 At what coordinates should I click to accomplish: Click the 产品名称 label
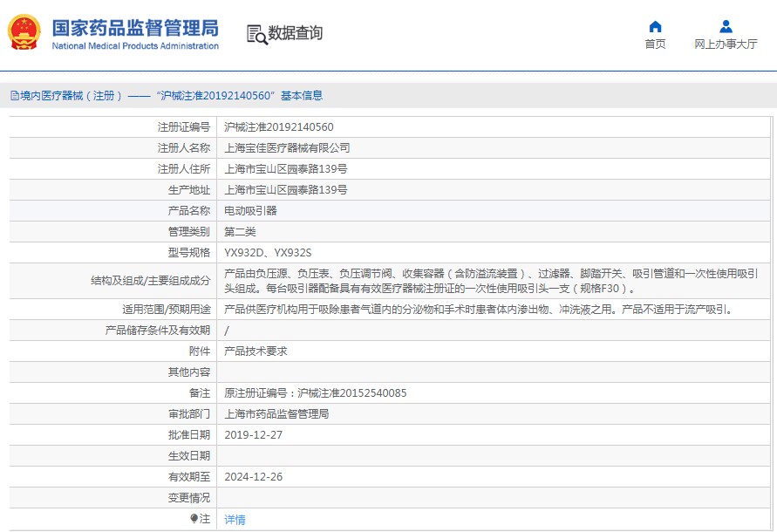pyautogui.click(x=188, y=211)
